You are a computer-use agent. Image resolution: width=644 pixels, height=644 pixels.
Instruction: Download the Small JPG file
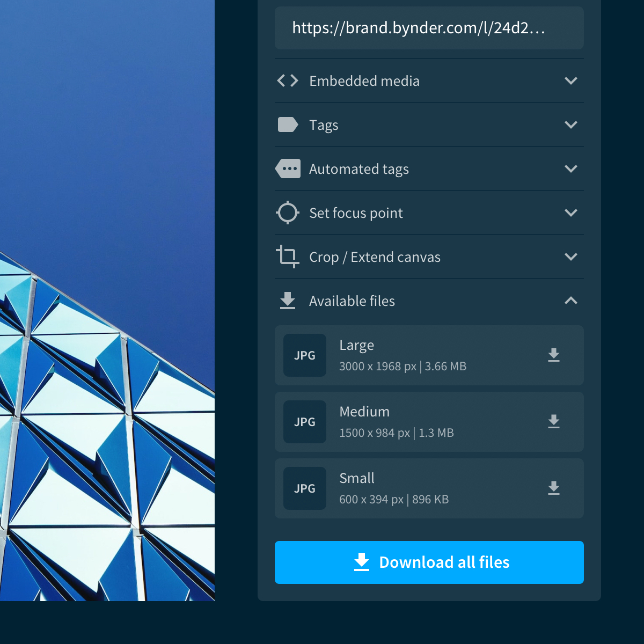point(554,488)
